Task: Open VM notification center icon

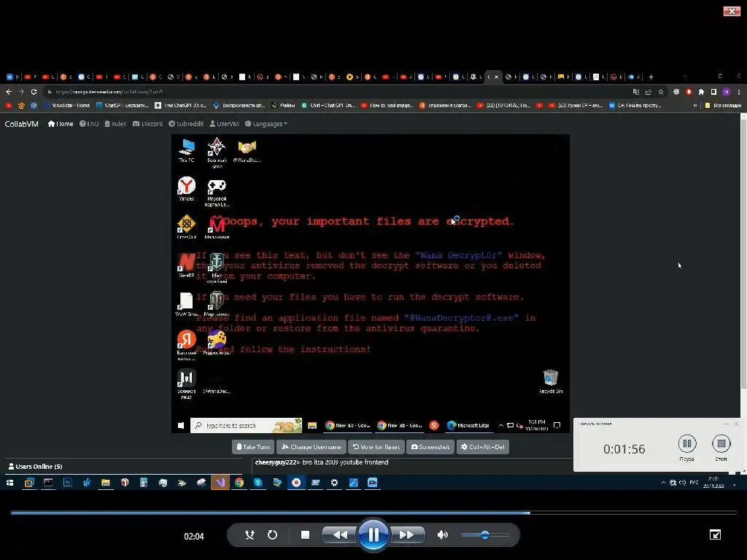Action: point(557,425)
